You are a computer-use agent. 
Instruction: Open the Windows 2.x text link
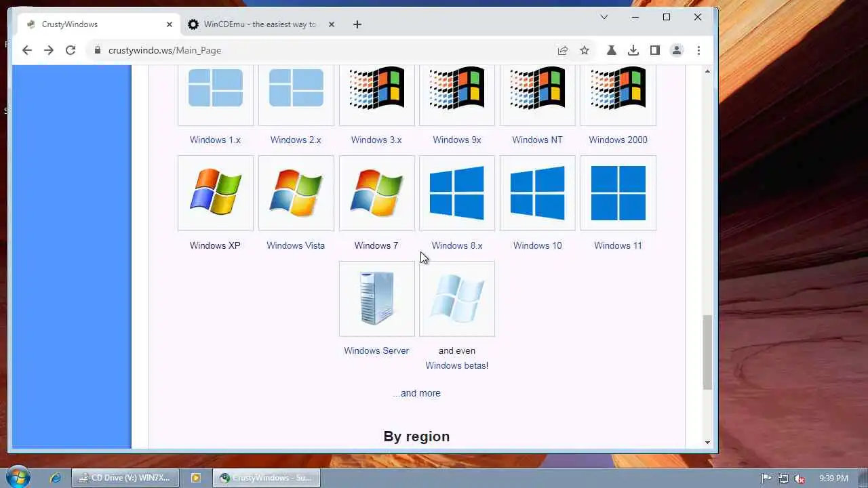pos(296,140)
